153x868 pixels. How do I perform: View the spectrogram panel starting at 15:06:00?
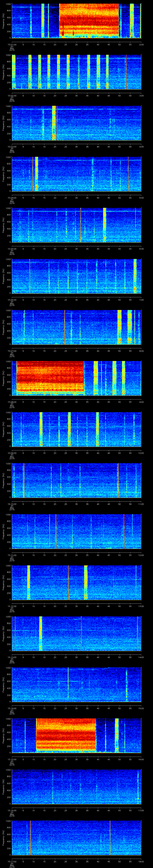(76, 276)
